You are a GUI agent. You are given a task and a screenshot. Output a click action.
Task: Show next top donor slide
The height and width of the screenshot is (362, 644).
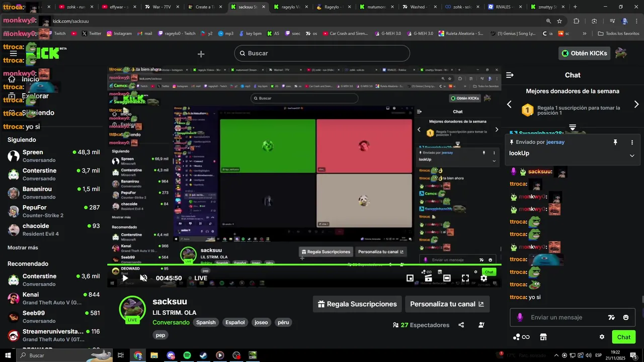coord(636,105)
